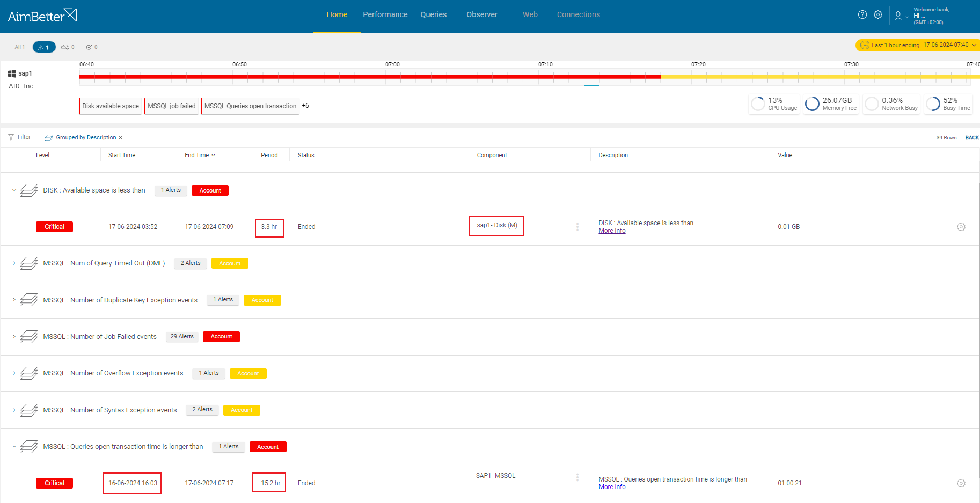This screenshot has height=503, width=980.
Task: Expand the Number of Job Failed events group
Action: pyautogui.click(x=14, y=337)
